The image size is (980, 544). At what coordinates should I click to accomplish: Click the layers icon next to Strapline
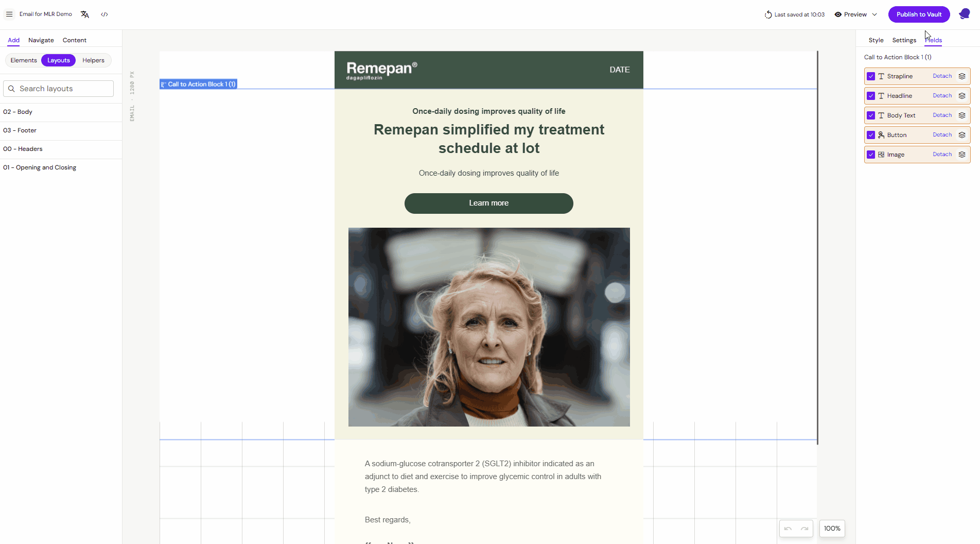click(x=961, y=76)
